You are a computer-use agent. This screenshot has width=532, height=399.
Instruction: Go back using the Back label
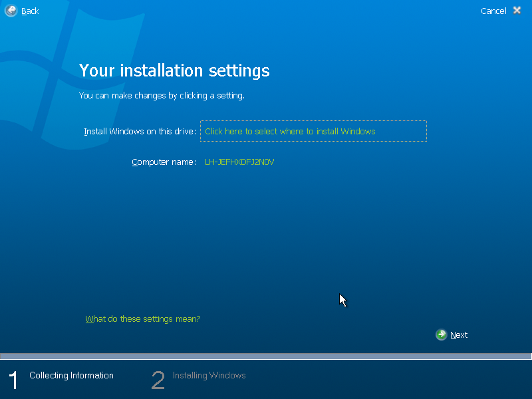[x=30, y=11]
